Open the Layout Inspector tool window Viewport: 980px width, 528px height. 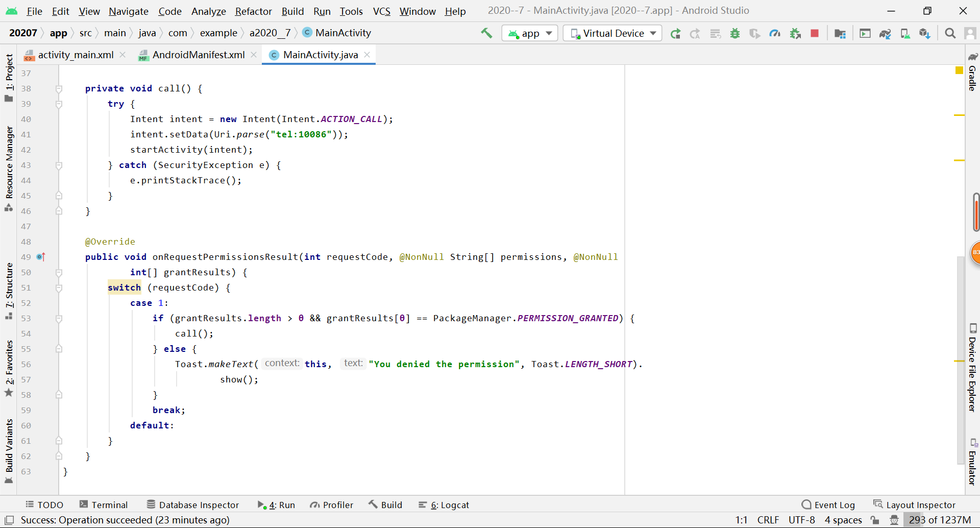click(x=914, y=505)
